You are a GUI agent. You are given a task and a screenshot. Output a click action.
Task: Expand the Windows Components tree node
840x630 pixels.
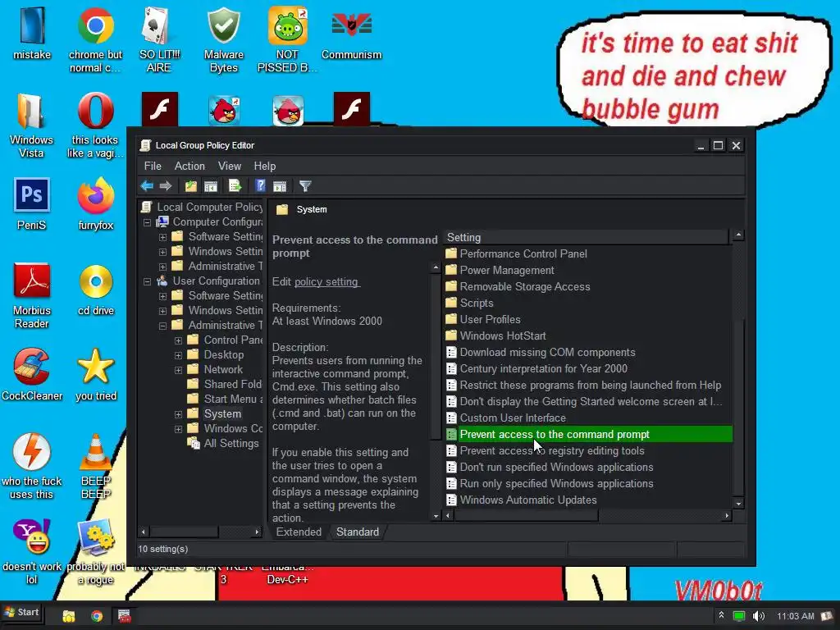click(x=178, y=429)
